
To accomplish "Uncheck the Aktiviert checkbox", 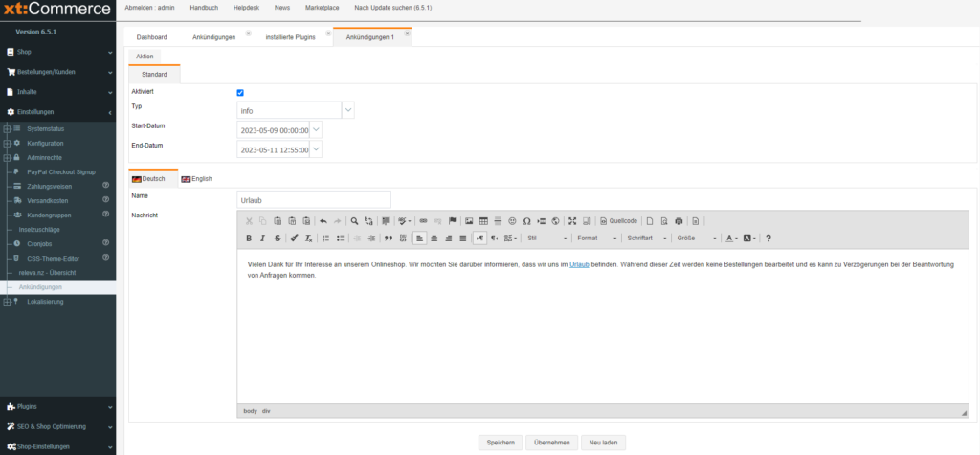I will [240, 93].
